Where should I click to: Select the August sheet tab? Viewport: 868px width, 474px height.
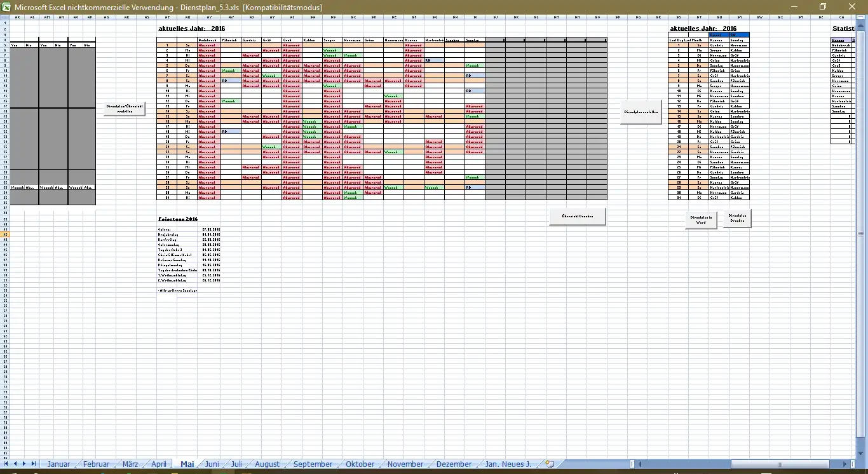[x=268, y=464]
